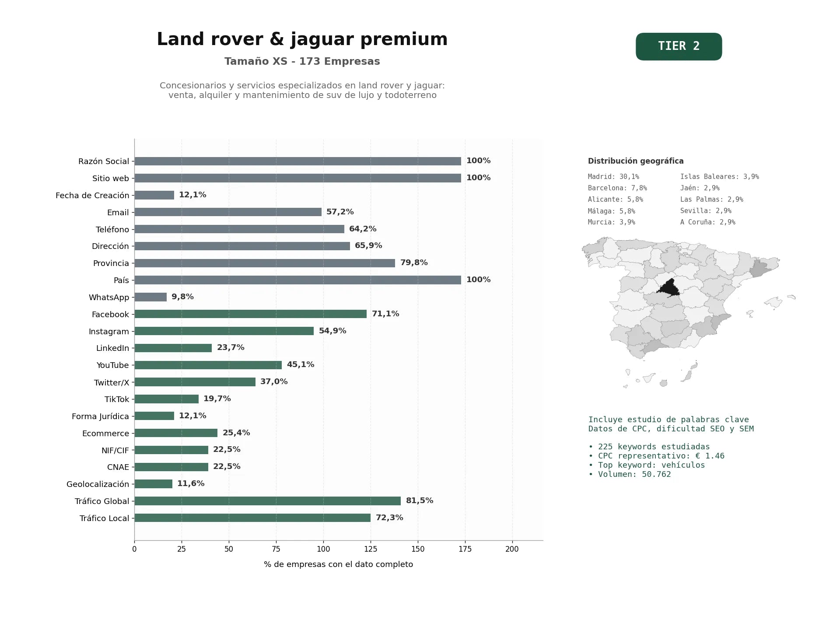The width and height of the screenshot is (840, 630).
Task: Click the '79,8%' Provincia value
Action: (x=414, y=262)
